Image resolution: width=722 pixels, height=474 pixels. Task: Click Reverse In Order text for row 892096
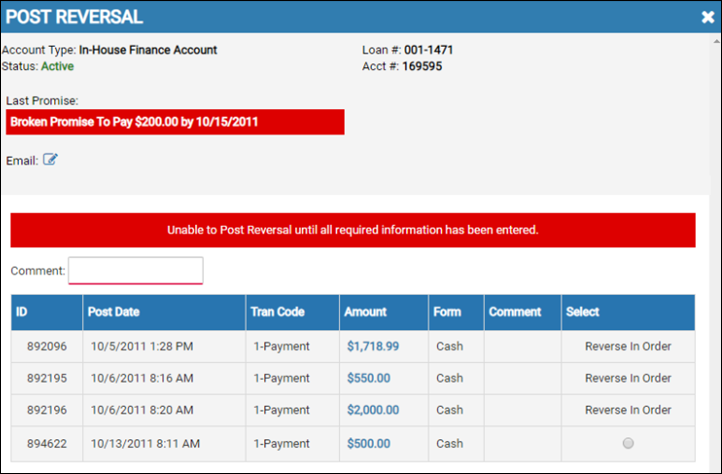coord(628,346)
